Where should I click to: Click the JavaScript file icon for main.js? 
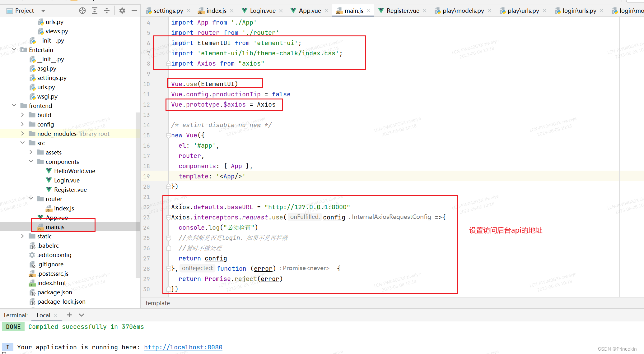click(41, 227)
